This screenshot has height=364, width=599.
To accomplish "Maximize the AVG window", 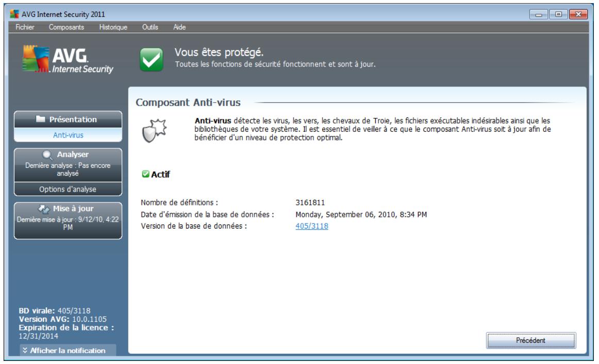I will [558, 14].
